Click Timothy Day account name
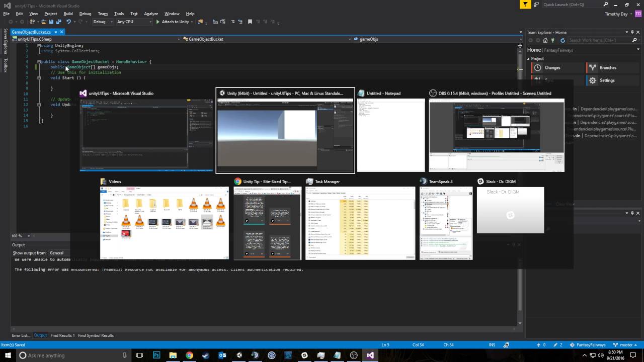Image resolution: width=644 pixels, height=362 pixels. coord(616,14)
